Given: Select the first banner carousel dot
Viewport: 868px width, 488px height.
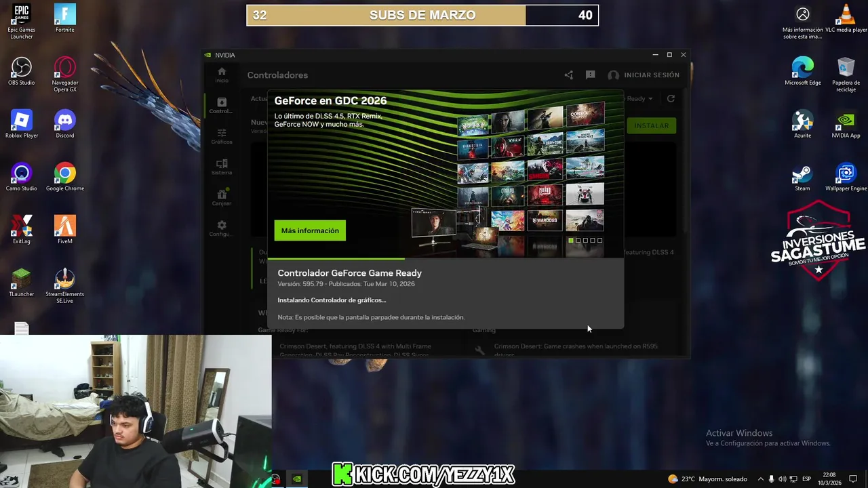Looking at the screenshot, I should 571,241.
